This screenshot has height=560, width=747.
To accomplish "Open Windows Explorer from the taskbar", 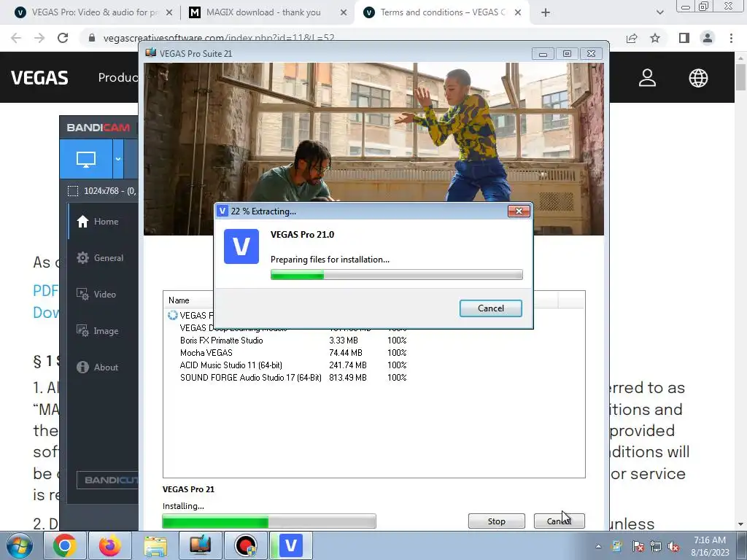I will pyautogui.click(x=155, y=545).
